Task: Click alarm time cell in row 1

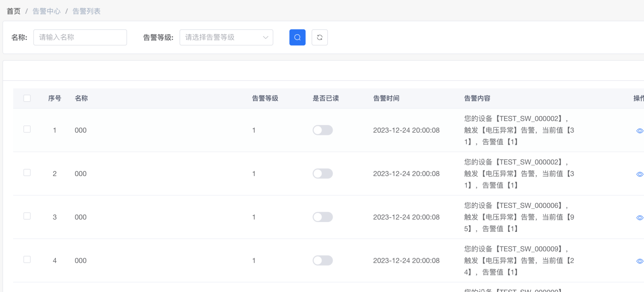Action: (x=406, y=130)
